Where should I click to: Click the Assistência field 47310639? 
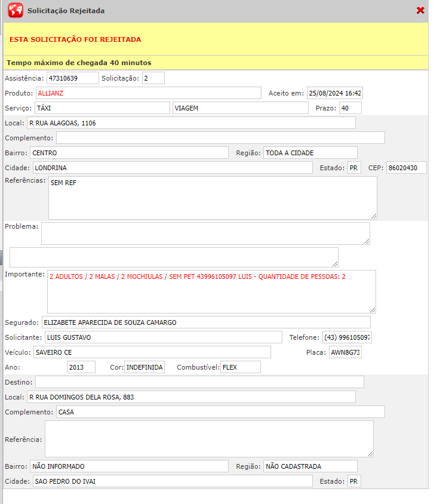coord(73,78)
